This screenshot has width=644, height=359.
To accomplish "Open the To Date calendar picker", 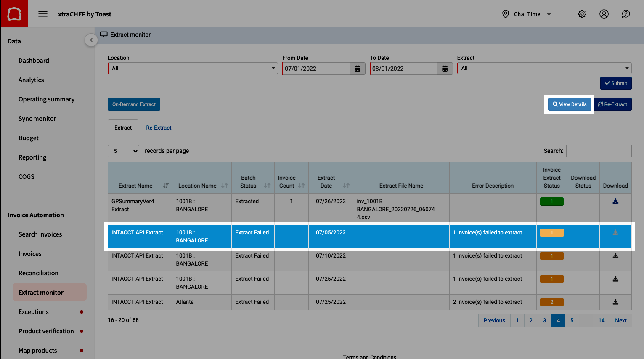I will click(x=445, y=69).
